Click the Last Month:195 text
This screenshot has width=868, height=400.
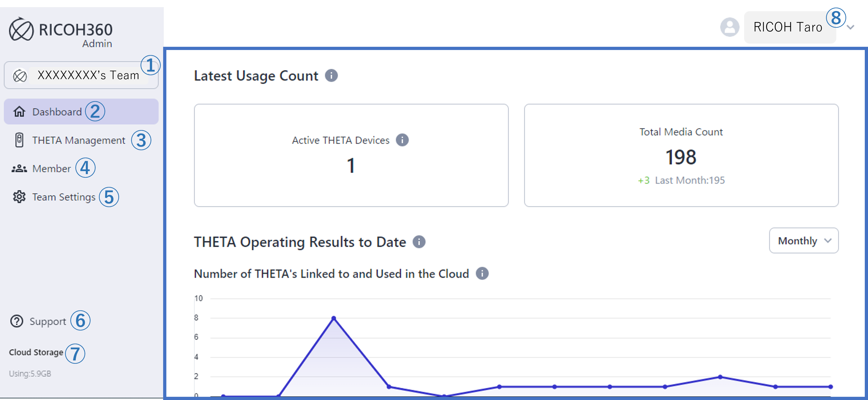point(690,180)
